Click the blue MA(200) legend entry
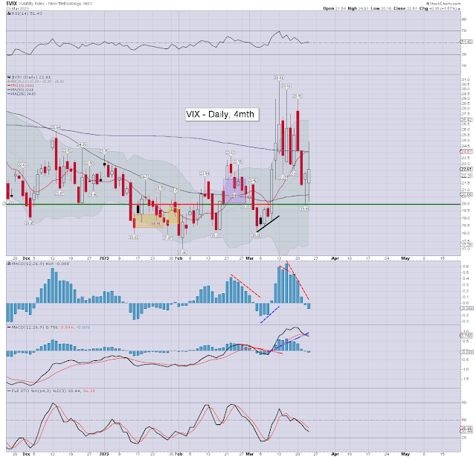The image size is (476, 457). pyautogui.click(x=22, y=94)
